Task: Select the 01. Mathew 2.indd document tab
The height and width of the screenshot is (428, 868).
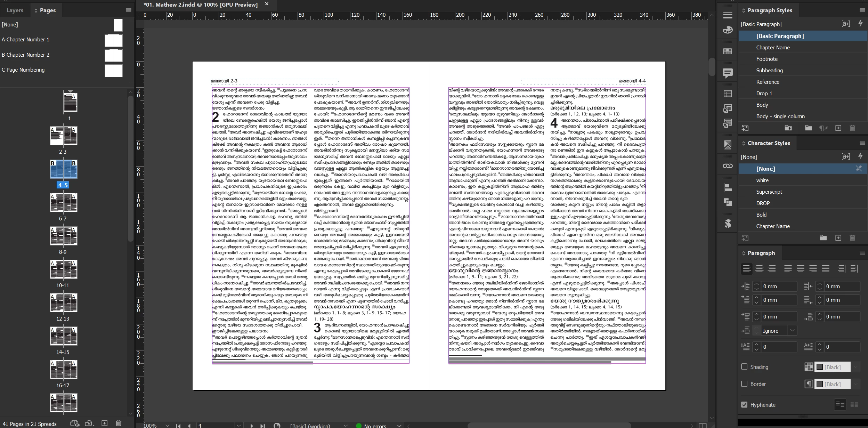Action: coord(201,5)
